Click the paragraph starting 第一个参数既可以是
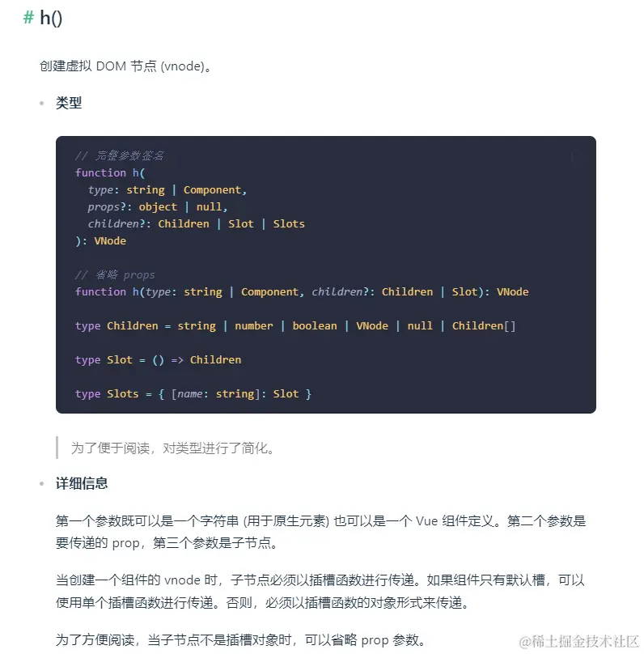The height and width of the screenshot is (654, 644). 321,532
